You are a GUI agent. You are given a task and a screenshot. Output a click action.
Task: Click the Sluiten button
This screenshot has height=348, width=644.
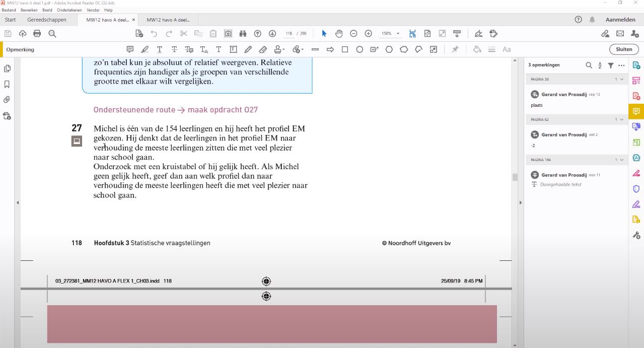(x=624, y=49)
